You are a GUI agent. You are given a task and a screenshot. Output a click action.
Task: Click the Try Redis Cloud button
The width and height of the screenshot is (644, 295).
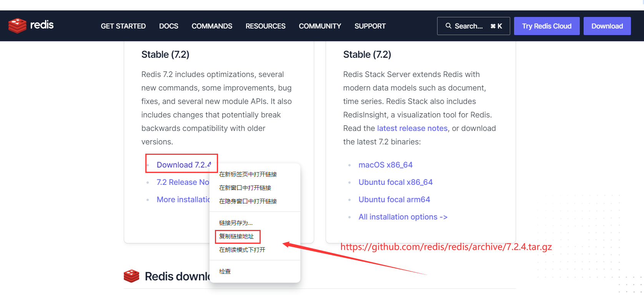click(x=547, y=26)
